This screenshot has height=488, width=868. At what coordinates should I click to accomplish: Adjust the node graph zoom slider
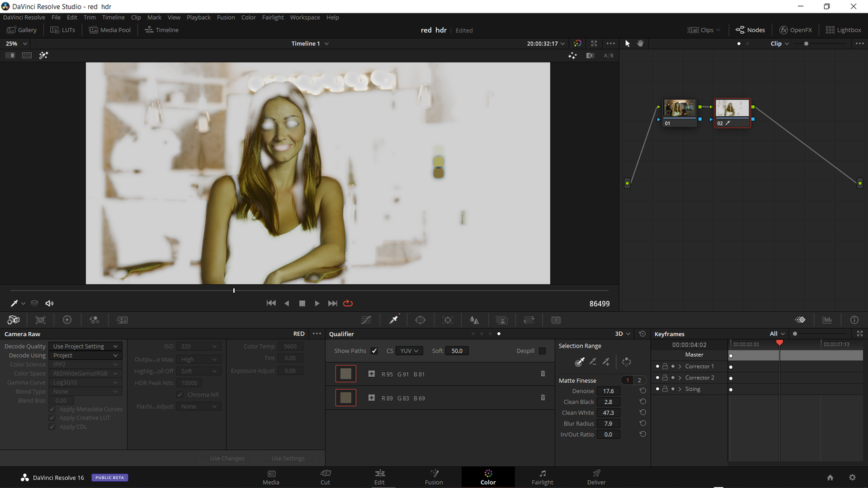pyautogui.click(x=806, y=43)
